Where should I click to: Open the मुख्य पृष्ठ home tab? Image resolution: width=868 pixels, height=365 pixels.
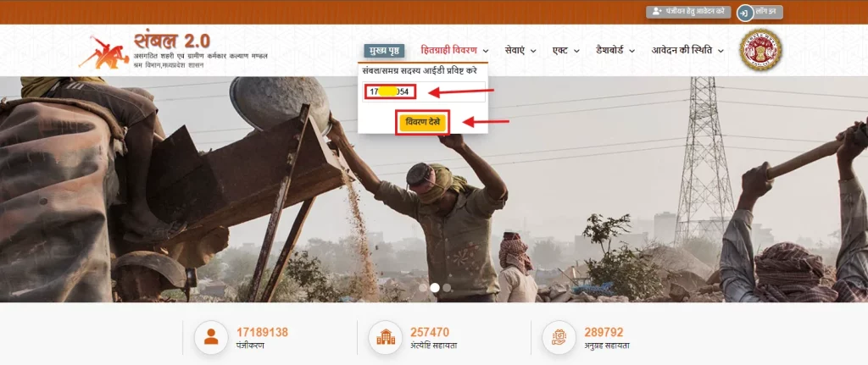tap(384, 51)
